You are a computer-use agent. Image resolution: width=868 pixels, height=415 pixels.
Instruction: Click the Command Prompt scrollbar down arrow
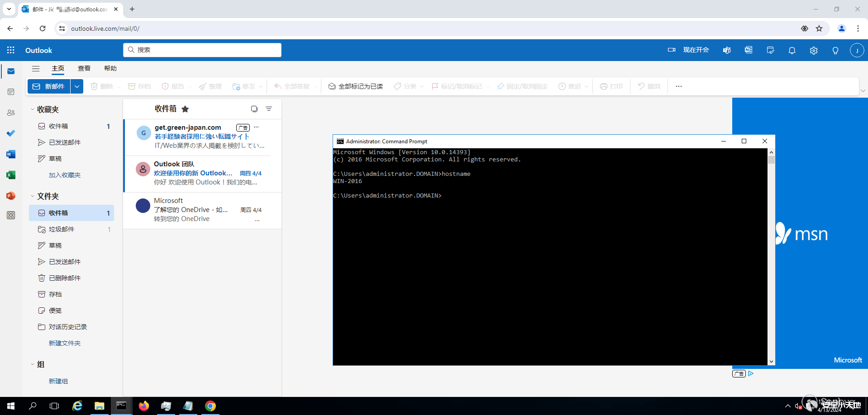[771, 362]
